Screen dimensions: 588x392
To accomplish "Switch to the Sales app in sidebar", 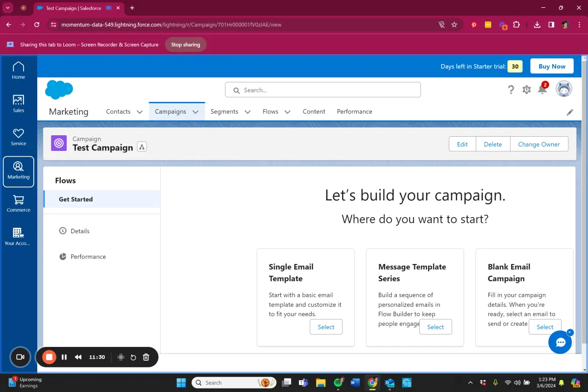I will point(19,103).
